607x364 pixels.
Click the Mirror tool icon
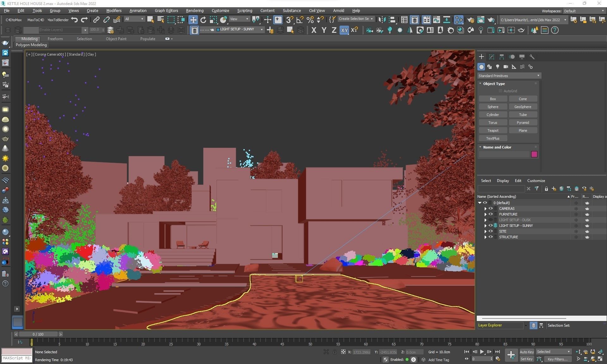(x=382, y=20)
